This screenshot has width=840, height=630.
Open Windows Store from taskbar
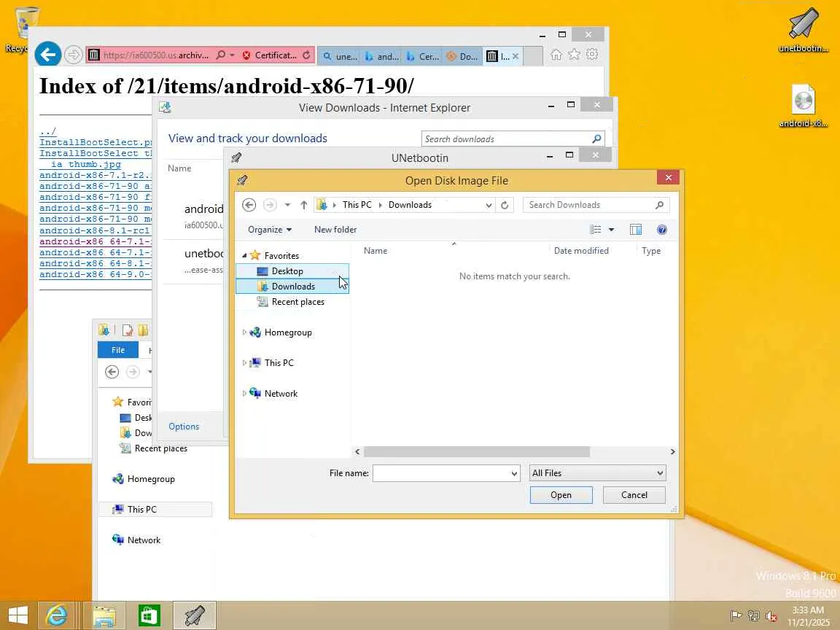149,616
